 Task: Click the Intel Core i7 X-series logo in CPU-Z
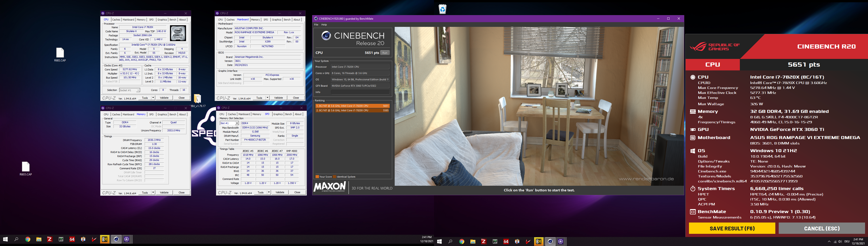click(x=178, y=33)
